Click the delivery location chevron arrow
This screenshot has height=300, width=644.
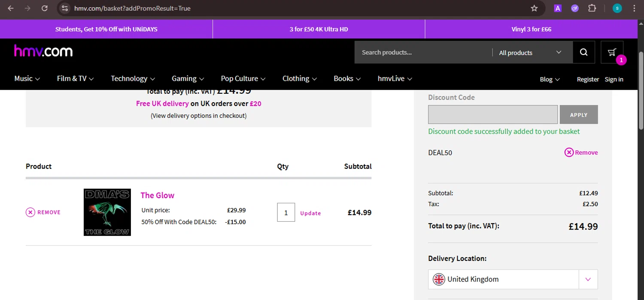tap(588, 279)
